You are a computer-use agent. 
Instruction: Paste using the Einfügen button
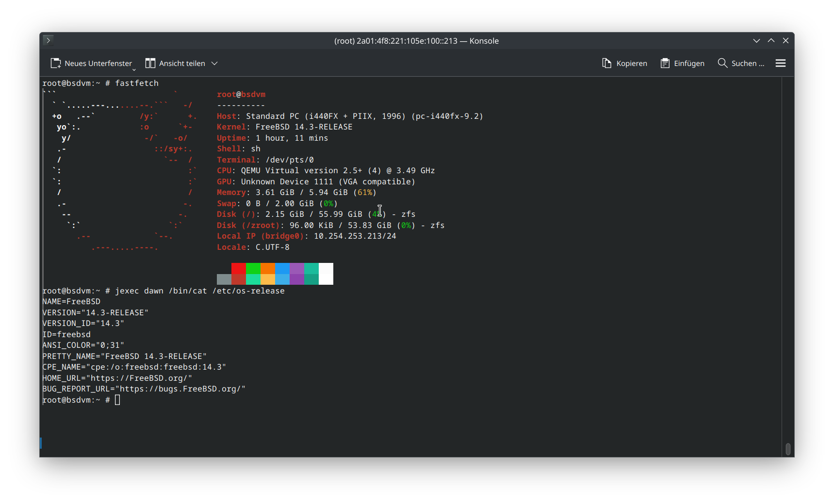coord(682,64)
